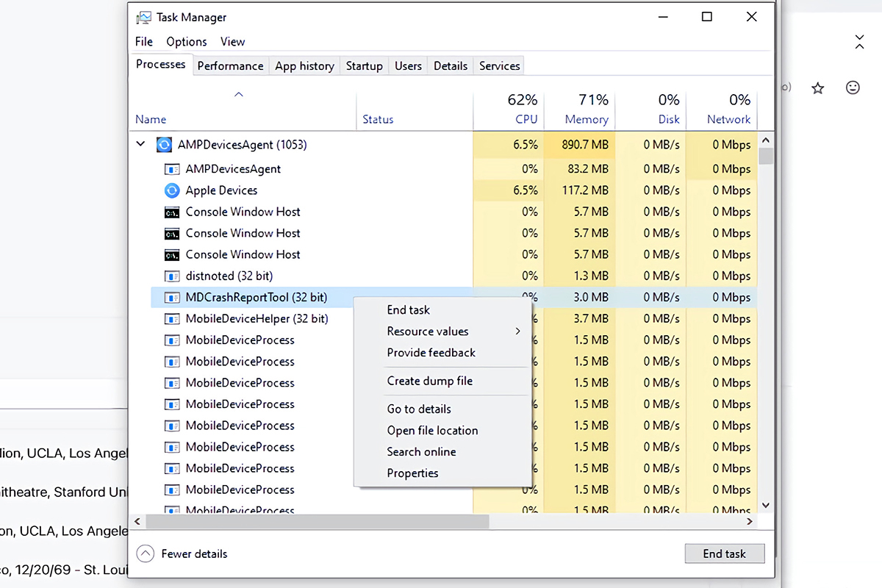Click the smiley face icon in background window
The width and height of the screenshot is (882, 588).
tap(853, 87)
